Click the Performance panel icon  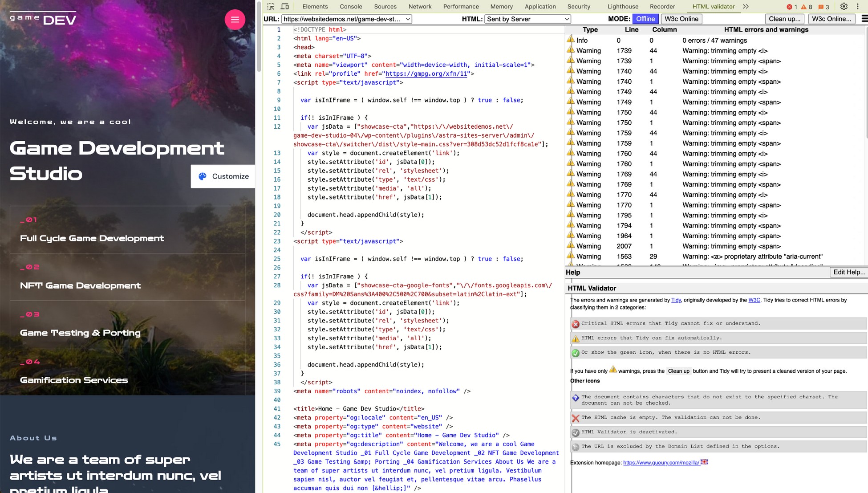coord(461,6)
